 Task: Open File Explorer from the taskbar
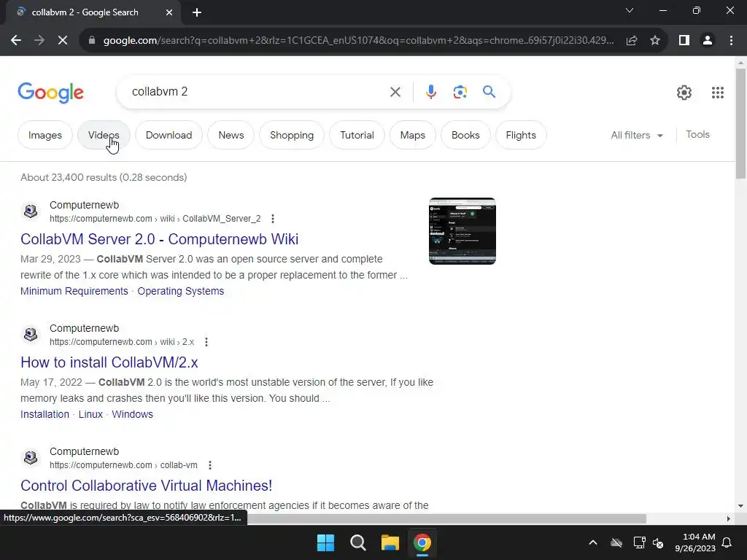click(390, 542)
